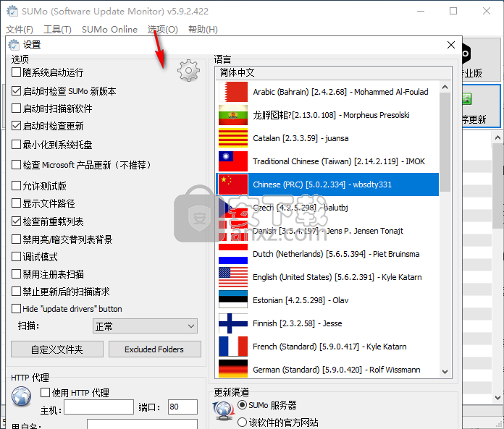504x429 pixels.
Task: Click the 设置 dialog title icon
Action: [14, 45]
